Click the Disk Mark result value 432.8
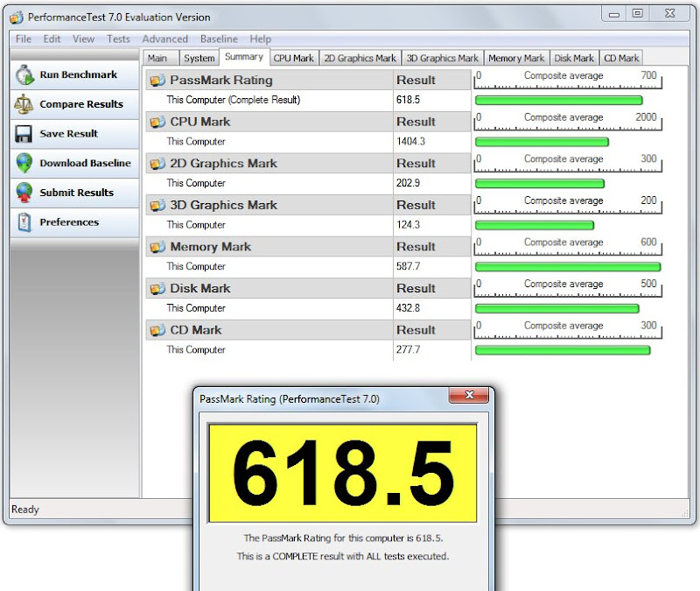 coord(408,308)
